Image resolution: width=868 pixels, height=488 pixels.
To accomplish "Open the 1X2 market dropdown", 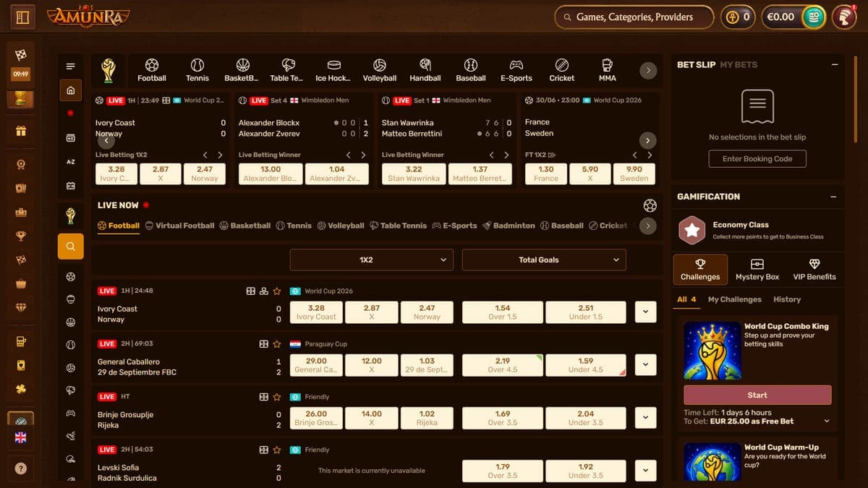I will click(x=372, y=260).
